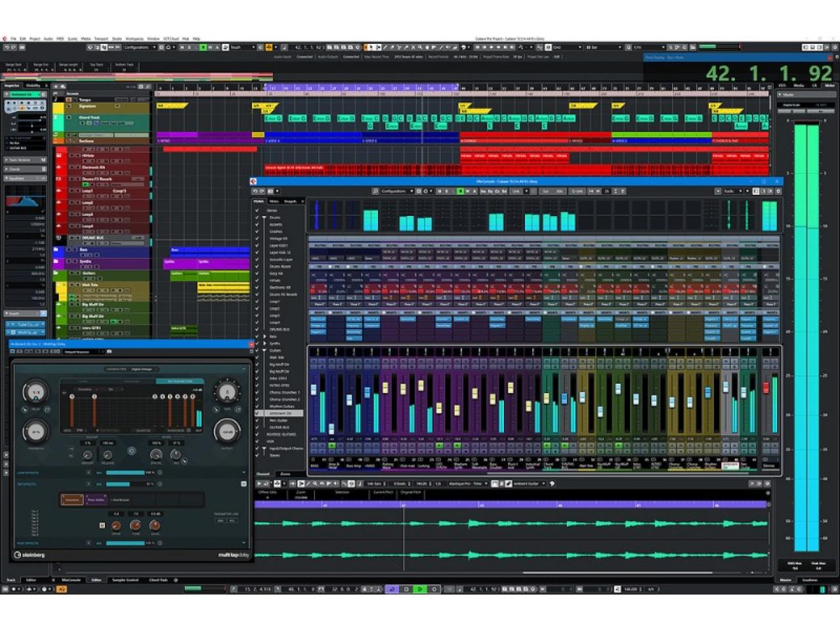840x630 pixels.
Task: Collapse the Drums folder in visibility list
Action: click(x=264, y=217)
